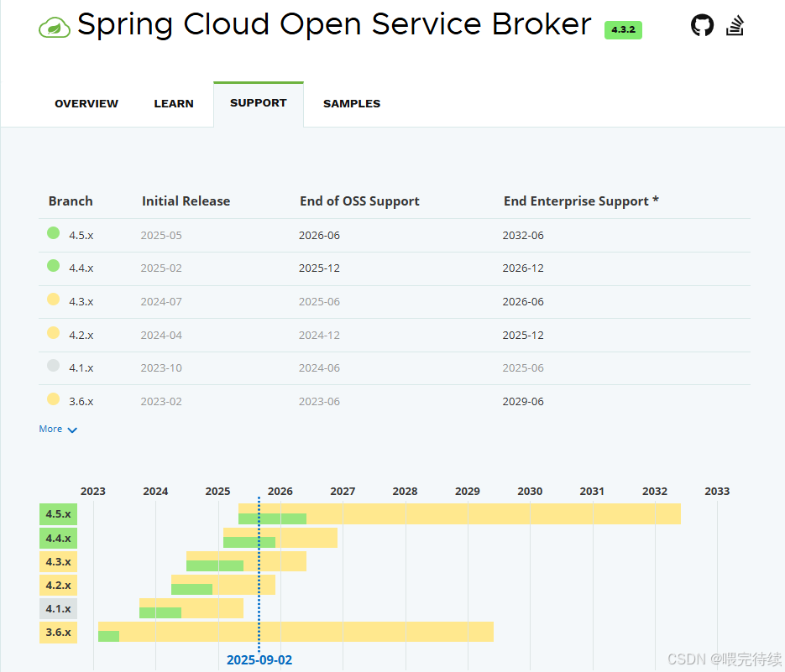Viewport: 785px width, 672px height.
Task: Click the 4.3.2 version badge
Action: point(623,30)
